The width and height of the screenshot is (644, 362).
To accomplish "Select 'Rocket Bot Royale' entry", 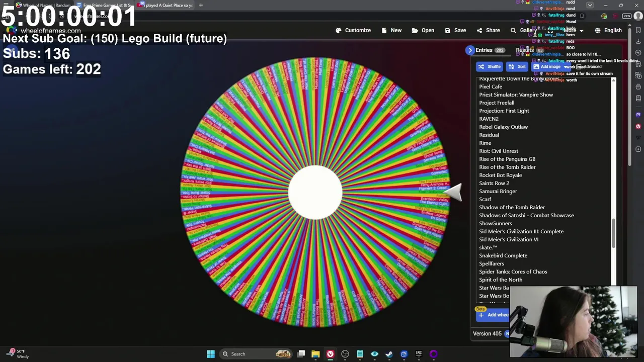I will [x=500, y=175].
